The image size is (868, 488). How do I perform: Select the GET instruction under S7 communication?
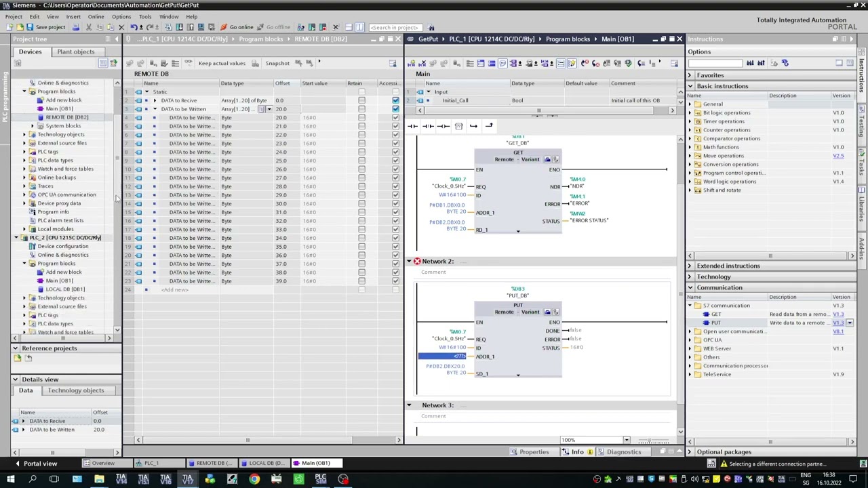(x=716, y=314)
